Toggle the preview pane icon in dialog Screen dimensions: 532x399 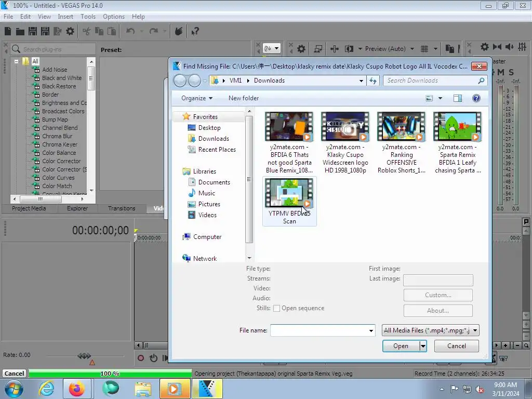click(x=458, y=98)
